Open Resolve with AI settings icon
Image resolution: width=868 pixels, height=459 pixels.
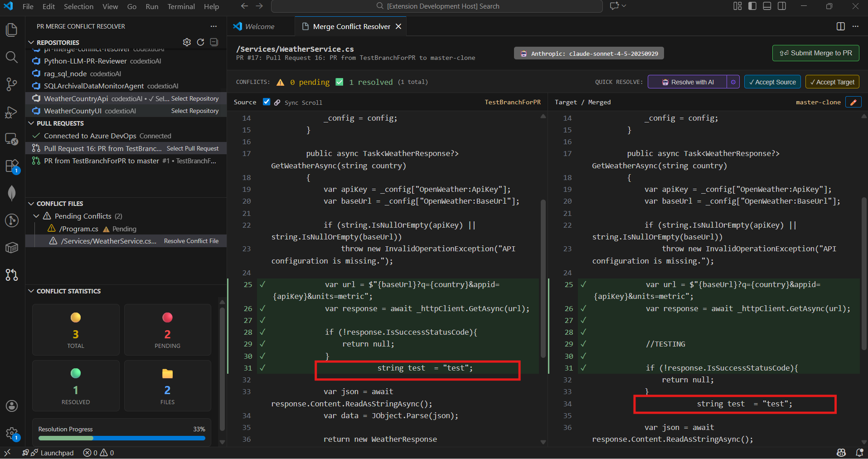tap(733, 82)
